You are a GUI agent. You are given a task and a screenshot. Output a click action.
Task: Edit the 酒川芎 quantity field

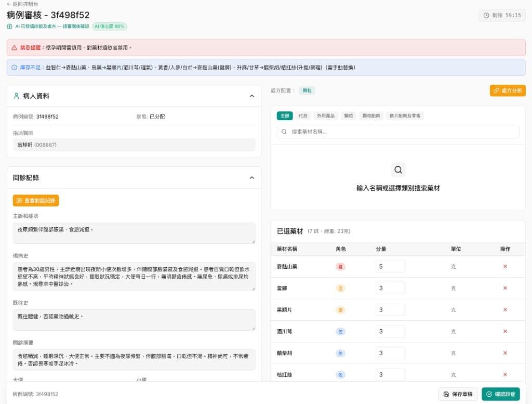tap(390, 331)
